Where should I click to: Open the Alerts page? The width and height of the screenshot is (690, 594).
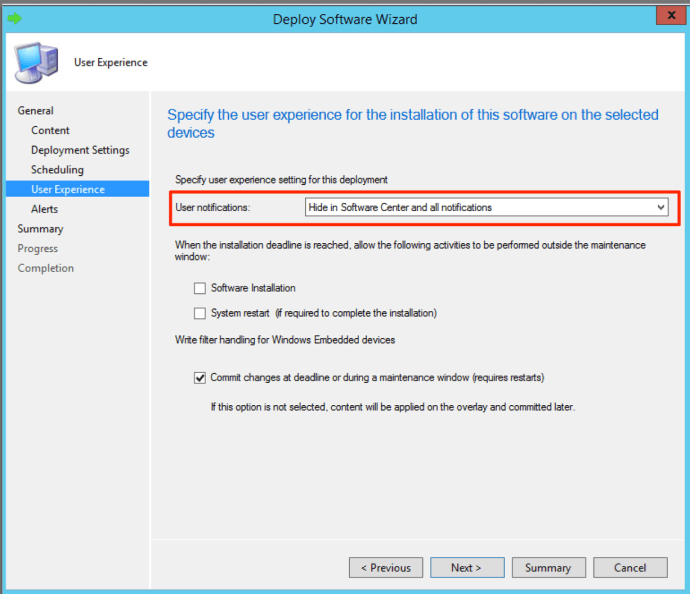(44, 209)
